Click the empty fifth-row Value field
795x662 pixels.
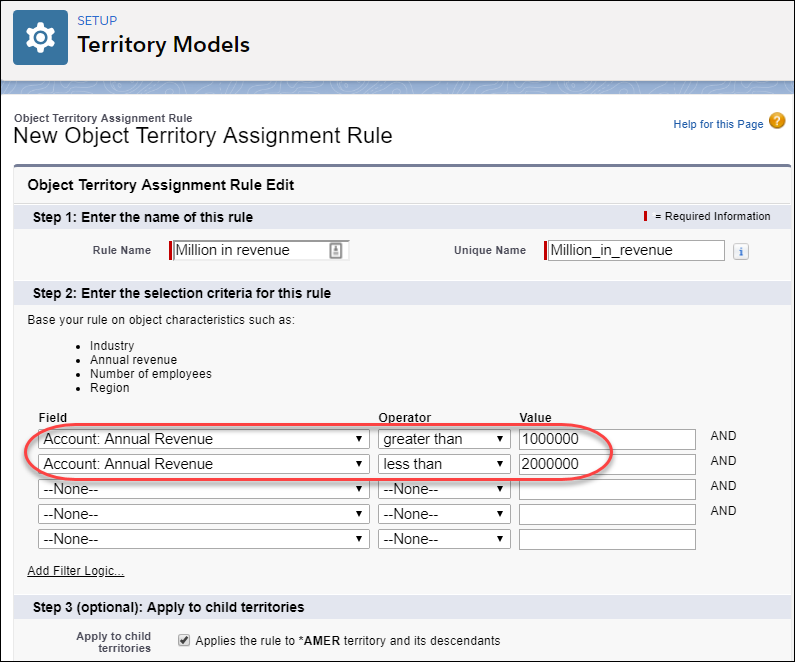click(607, 539)
